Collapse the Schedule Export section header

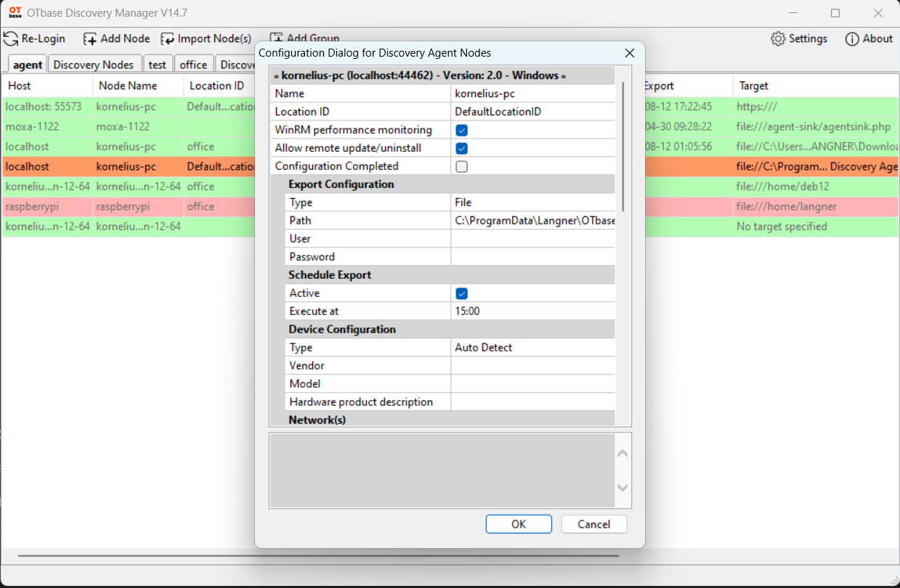pyautogui.click(x=443, y=275)
